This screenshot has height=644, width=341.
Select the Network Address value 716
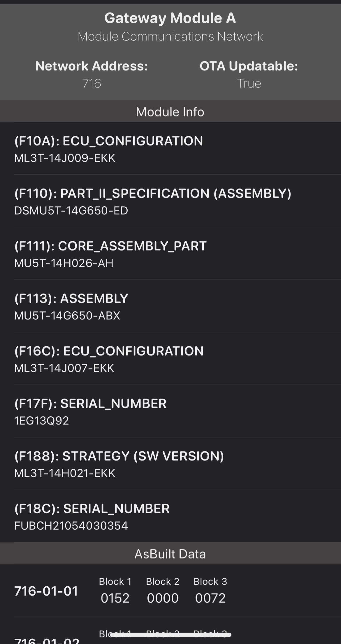pos(92,83)
